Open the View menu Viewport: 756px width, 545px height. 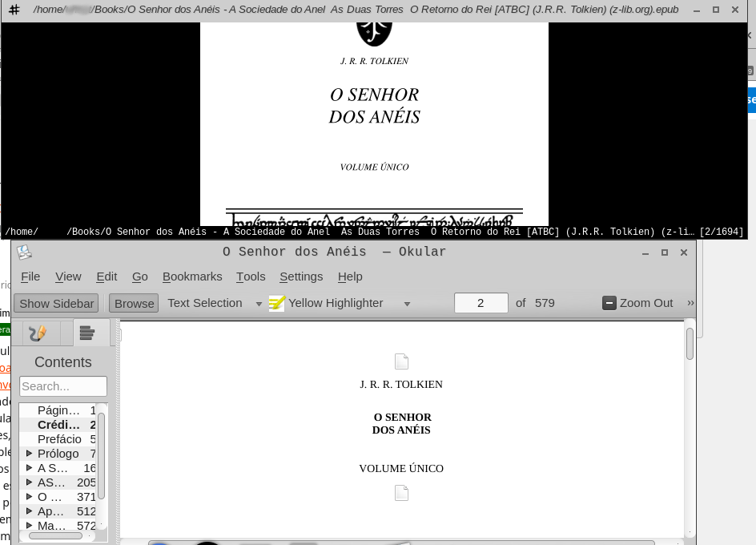click(68, 277)
